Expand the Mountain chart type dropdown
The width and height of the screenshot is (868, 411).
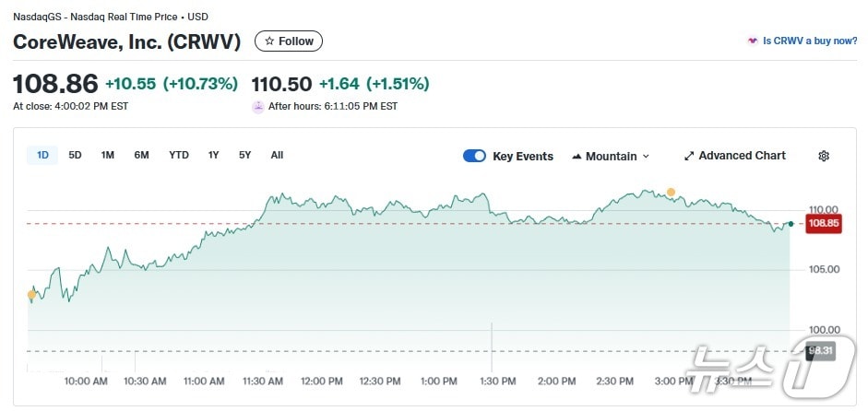click(645, 157)
